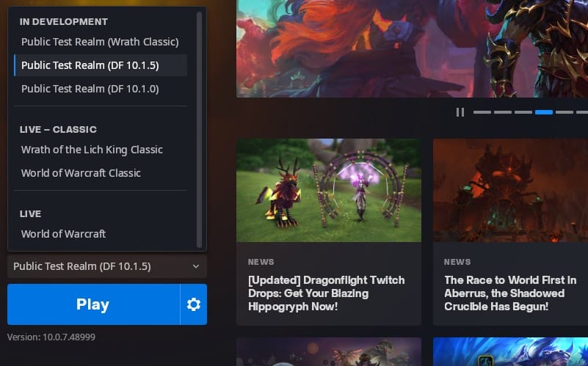The height and width of the screenshot is (366, 588).
Task: Open the game version dropdown selector
Action: tap(107, 266)
